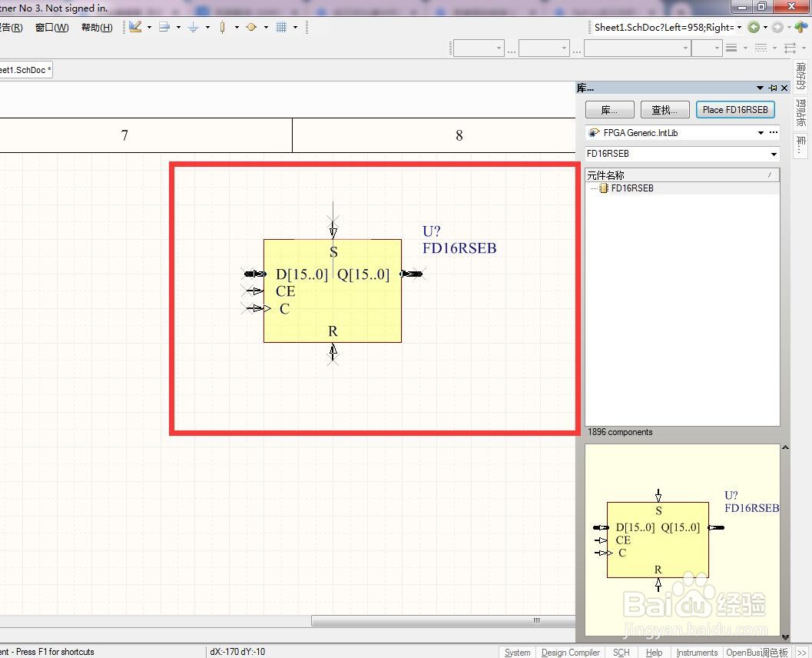Open library panel options triangle menu
812x658 pixels.
(x=760, y=88)
